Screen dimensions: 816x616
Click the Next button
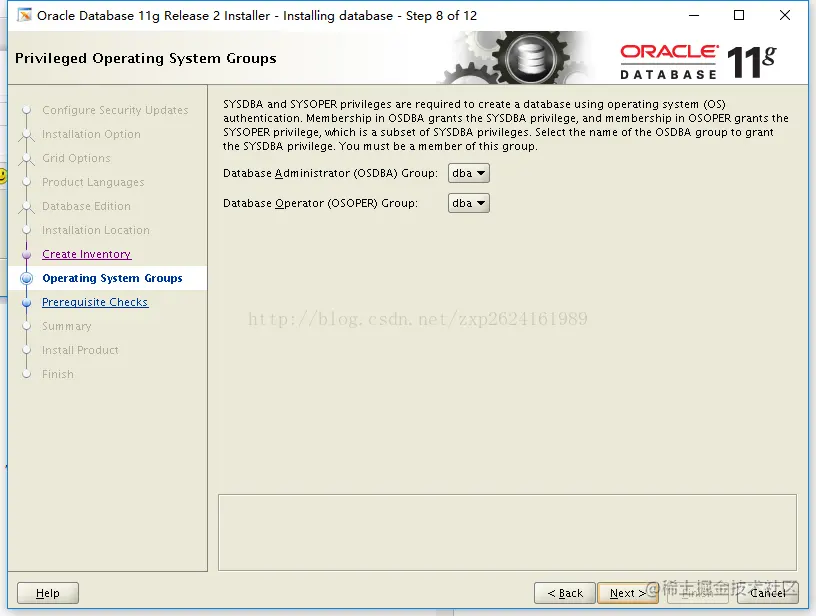628,593
